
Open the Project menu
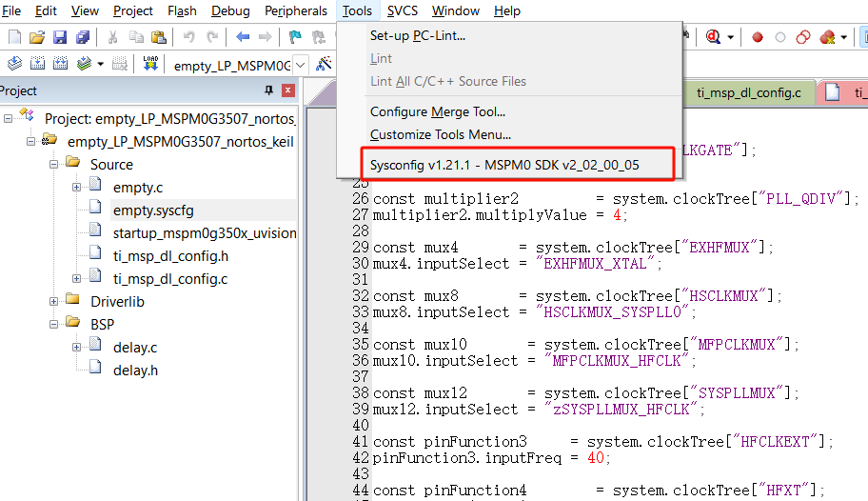(x=133, y=10)
